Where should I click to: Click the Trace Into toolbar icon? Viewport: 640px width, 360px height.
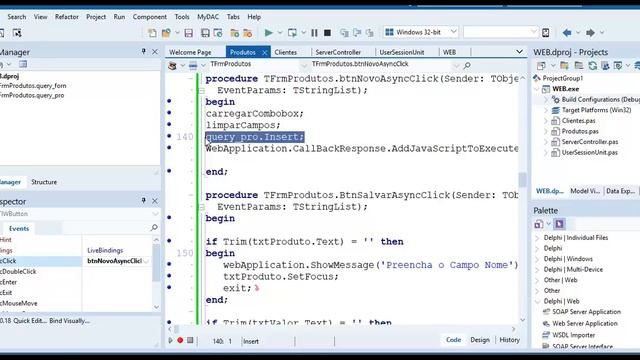[344, 33]
